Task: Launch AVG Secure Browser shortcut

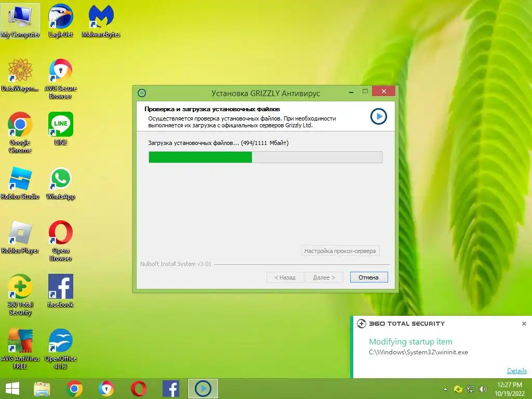Action: [60, 79]
